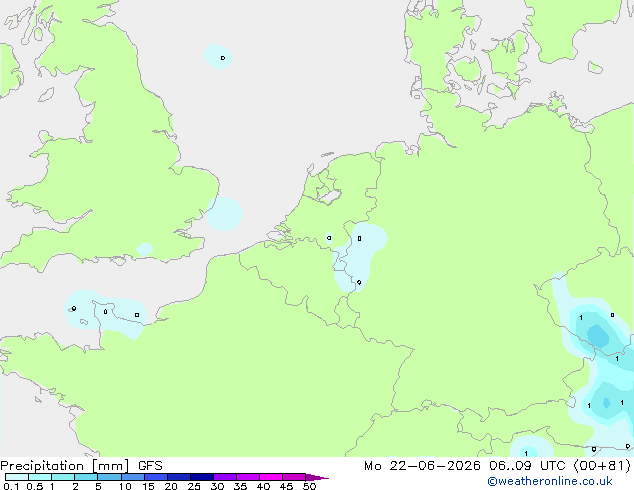634x490 pixels.
Task: Select the 20–25 mm dark blue swatch
Action: [178, 477]
